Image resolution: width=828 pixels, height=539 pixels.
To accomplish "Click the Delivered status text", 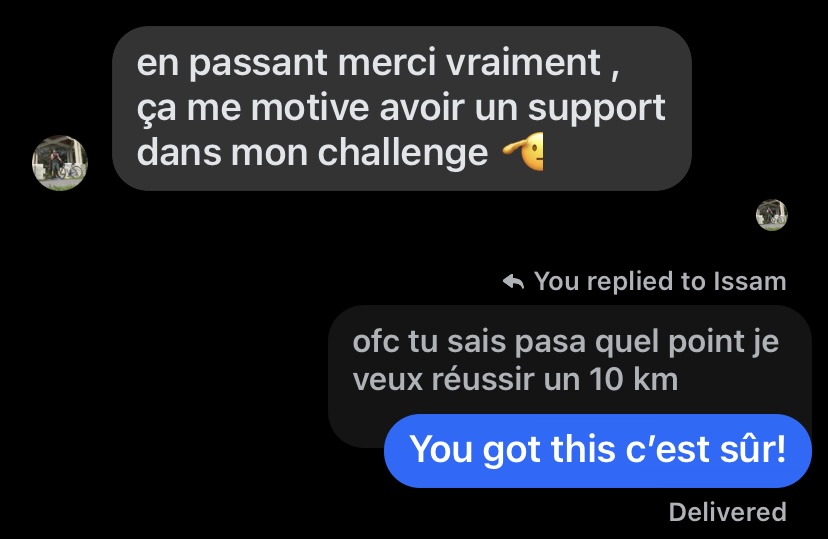I will click(727, 512).
